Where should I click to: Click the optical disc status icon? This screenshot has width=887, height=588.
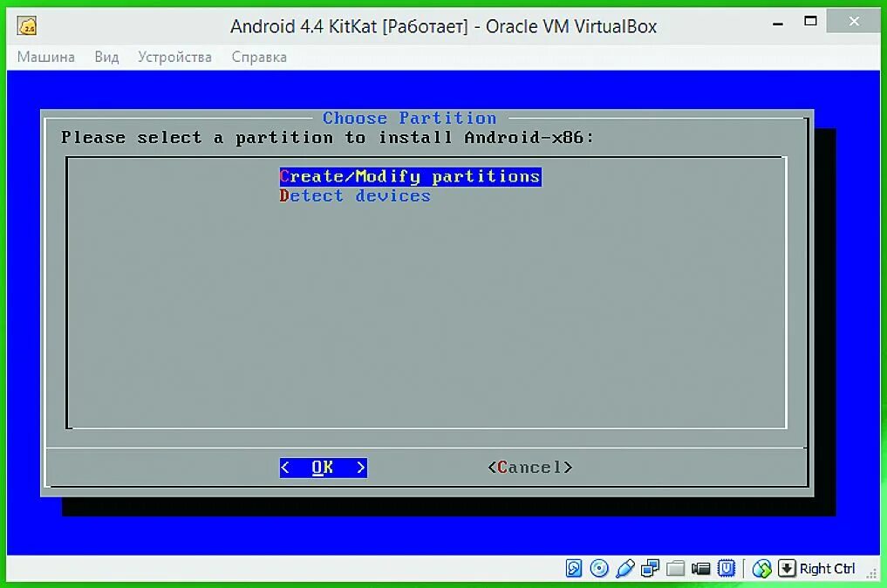click(x=599, y=568)
